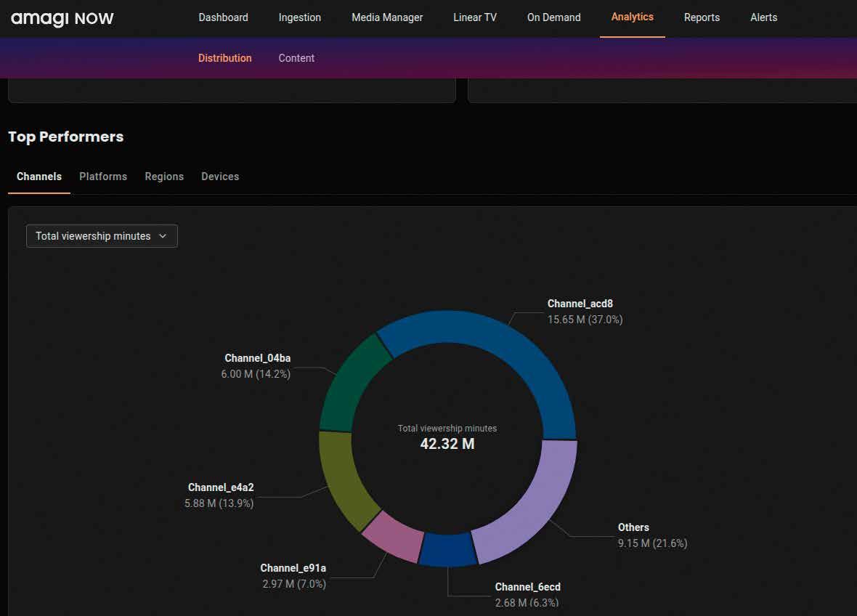Click the amagi NOW logo
This screenshot has height=616, width=857.
point(62,19)
